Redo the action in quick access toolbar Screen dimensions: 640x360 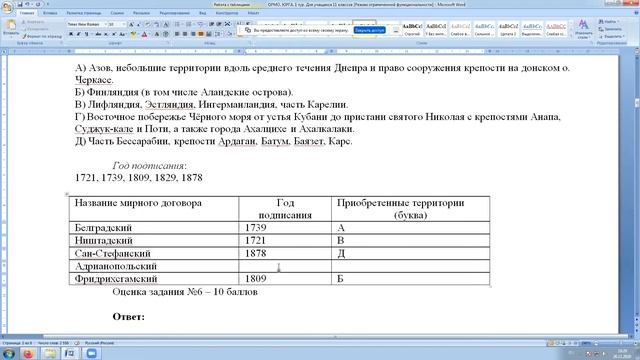click(x=38, y=4)
